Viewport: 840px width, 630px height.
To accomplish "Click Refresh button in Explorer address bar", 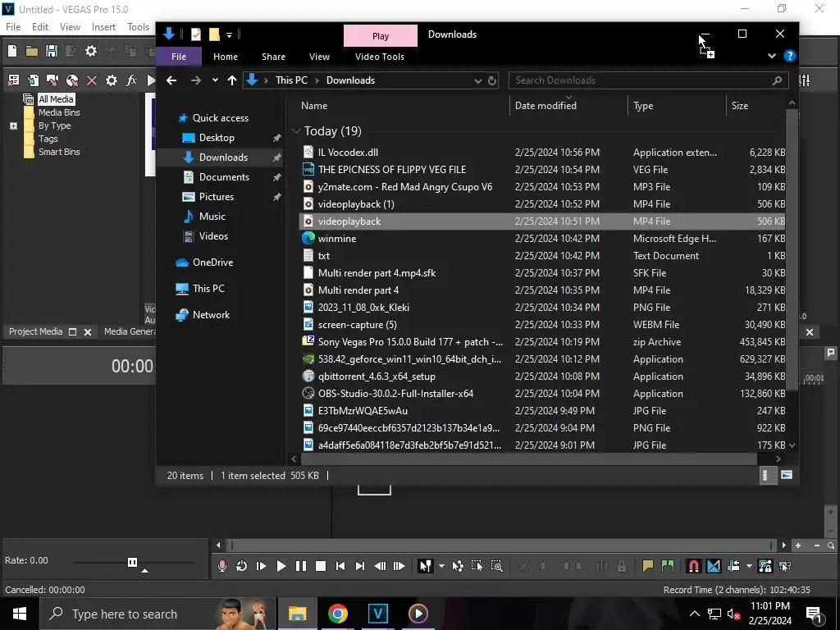I will click(x=492, y=81).
